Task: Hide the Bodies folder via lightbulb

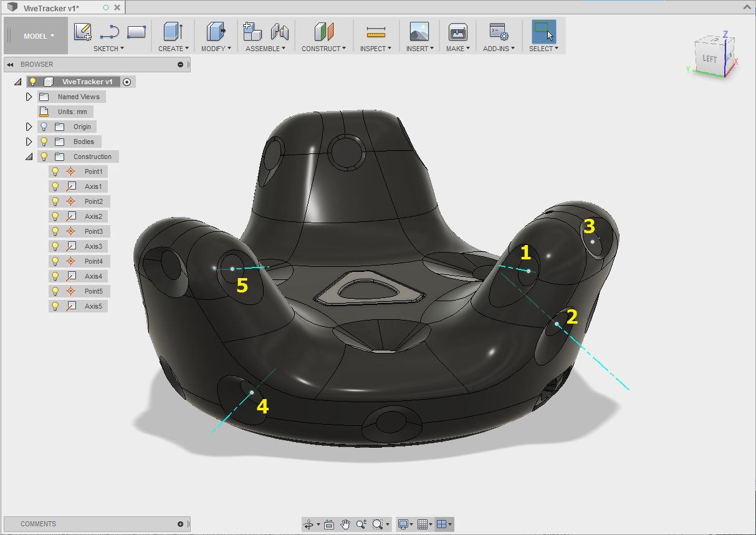Action: click(x=44, y=142)
